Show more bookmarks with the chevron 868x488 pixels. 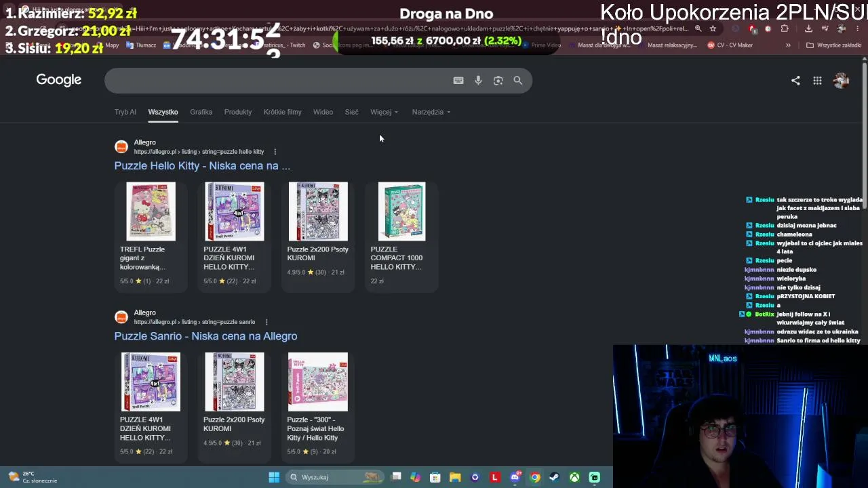click(x=788, y=45)
